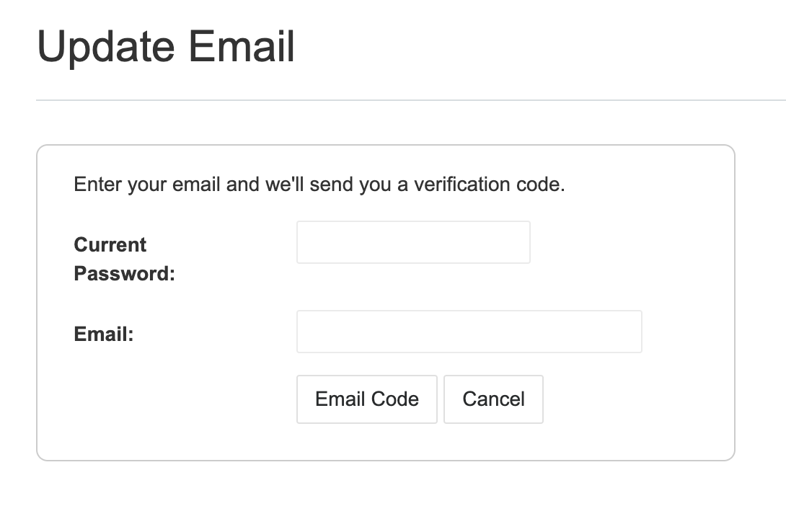Screen dimensions: 786x532
Task: Send the verification code via Email Code
Action: click(x=366, y=399)
